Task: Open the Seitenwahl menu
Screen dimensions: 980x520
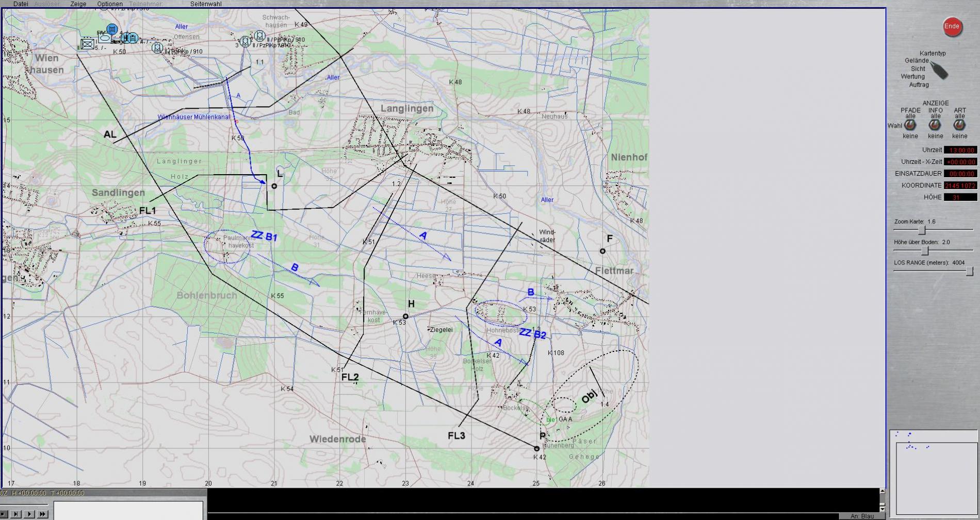Action: (206, 4)
